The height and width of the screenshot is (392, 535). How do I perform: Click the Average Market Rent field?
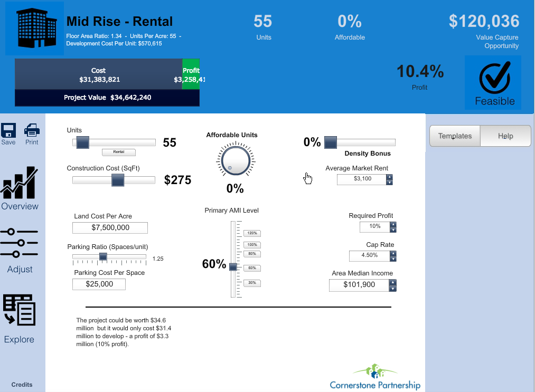362,179
